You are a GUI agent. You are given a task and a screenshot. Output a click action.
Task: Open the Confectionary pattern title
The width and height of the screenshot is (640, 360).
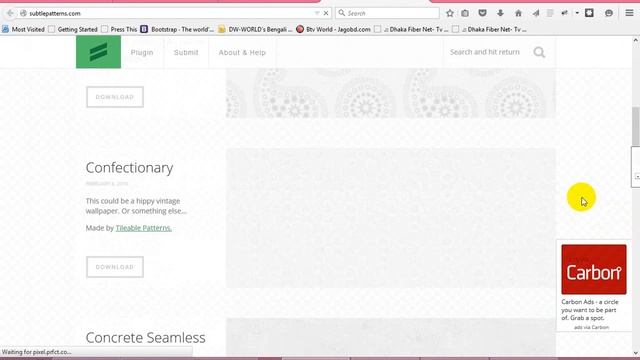coord(129,168)
